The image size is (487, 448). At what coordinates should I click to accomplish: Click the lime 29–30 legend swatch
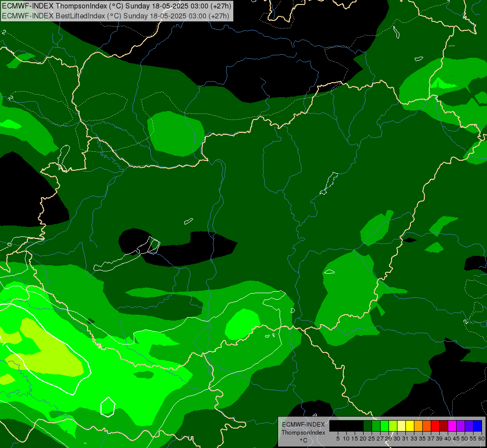[x=393, y=426]
